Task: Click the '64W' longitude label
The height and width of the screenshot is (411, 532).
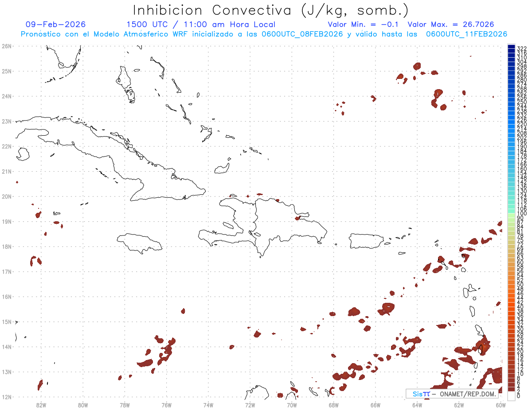Action: pos(417,404)
